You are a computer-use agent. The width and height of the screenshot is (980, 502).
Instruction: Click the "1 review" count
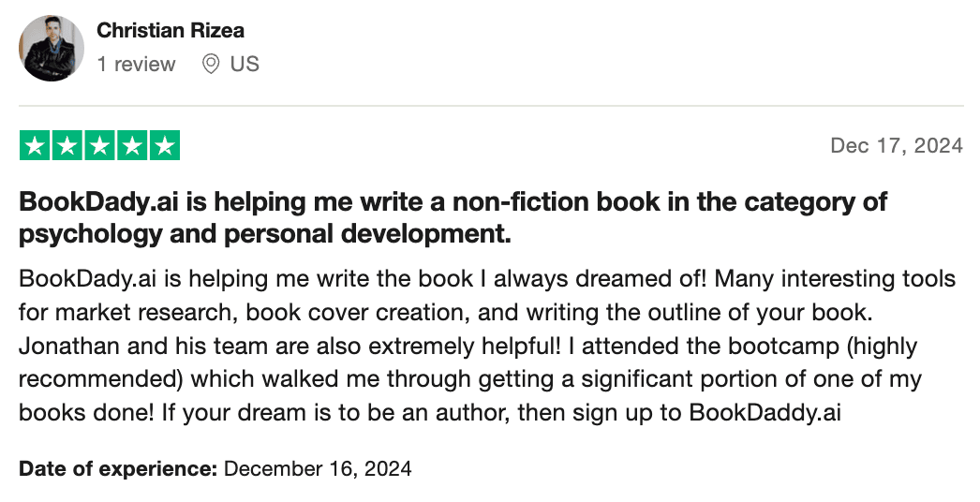click(x=136, y=65)
